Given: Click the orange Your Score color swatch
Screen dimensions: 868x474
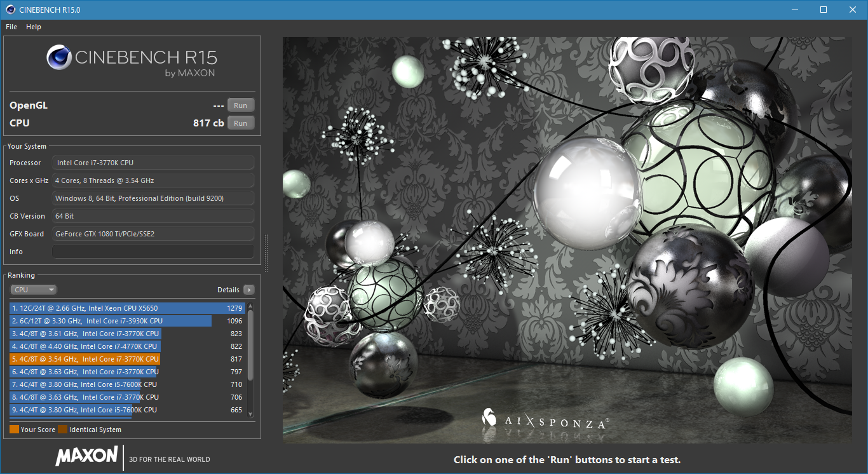Looking at the screenshot, I should pos(14,430).
